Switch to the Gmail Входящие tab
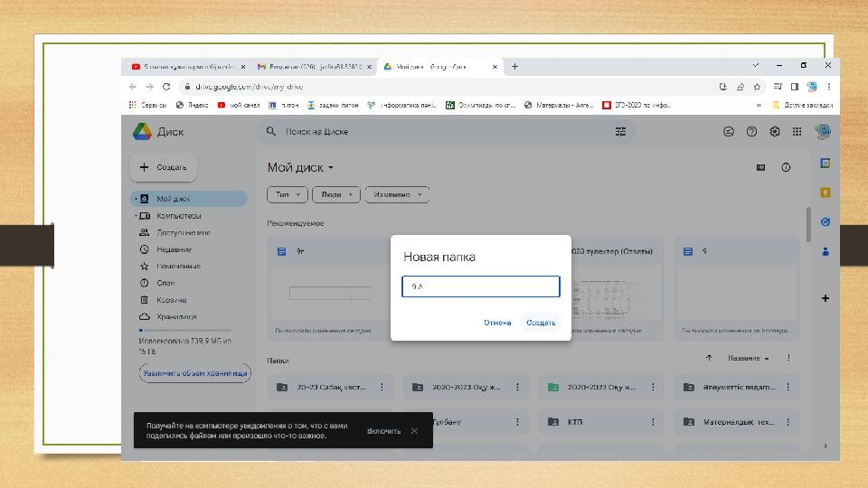868x488 pixels. click(313, 66)
